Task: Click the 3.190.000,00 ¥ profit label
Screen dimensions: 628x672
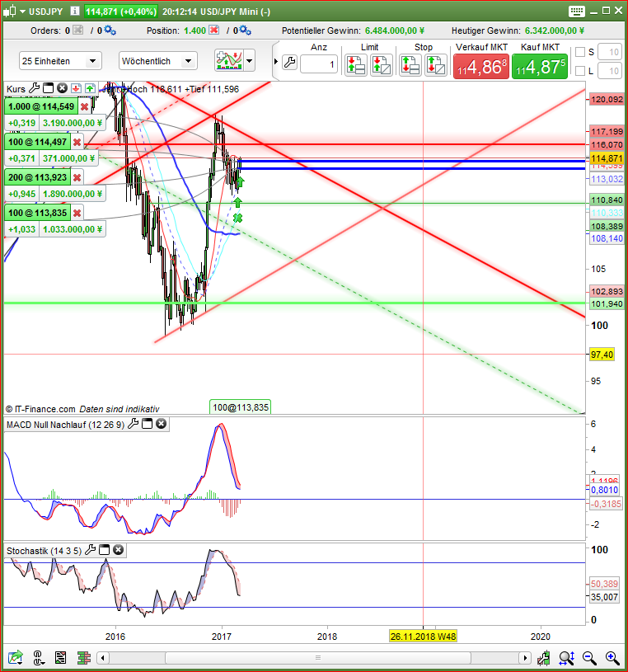Action: click(x=73, y=123)
